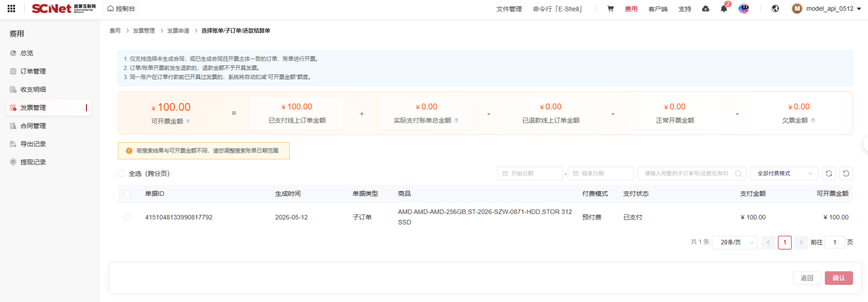This screenshot has width=868, height=302.
Task: Click the cloud upload icon
Action: [x=705, y=8]
